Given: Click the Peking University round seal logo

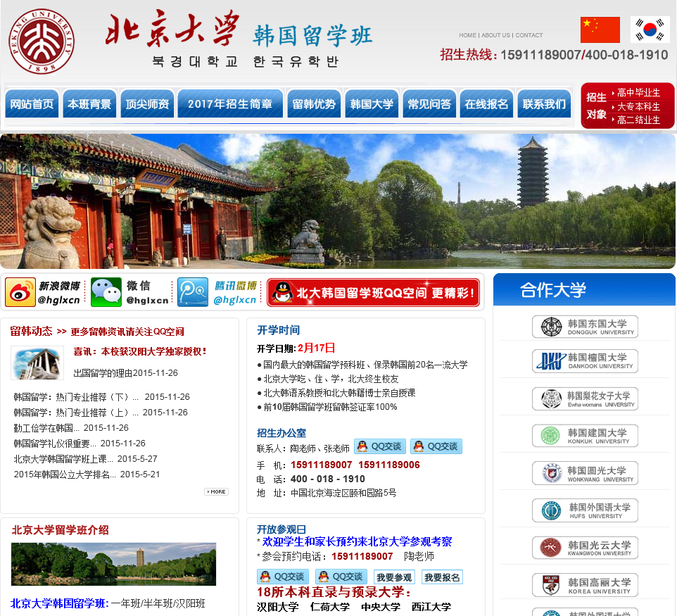Looking at the screenshot, I should click(42, 42).
